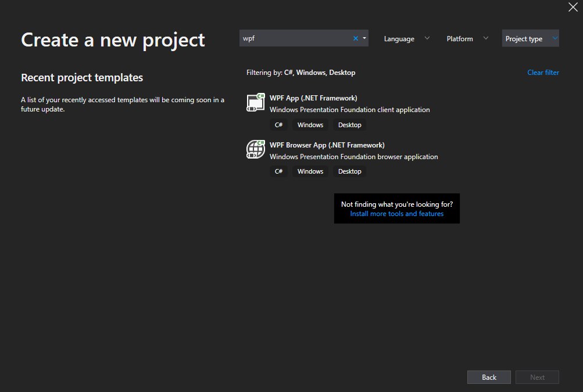Click 'Not finding what you're looking for?' text
This screenshot has width=583, height=392.
397,204
